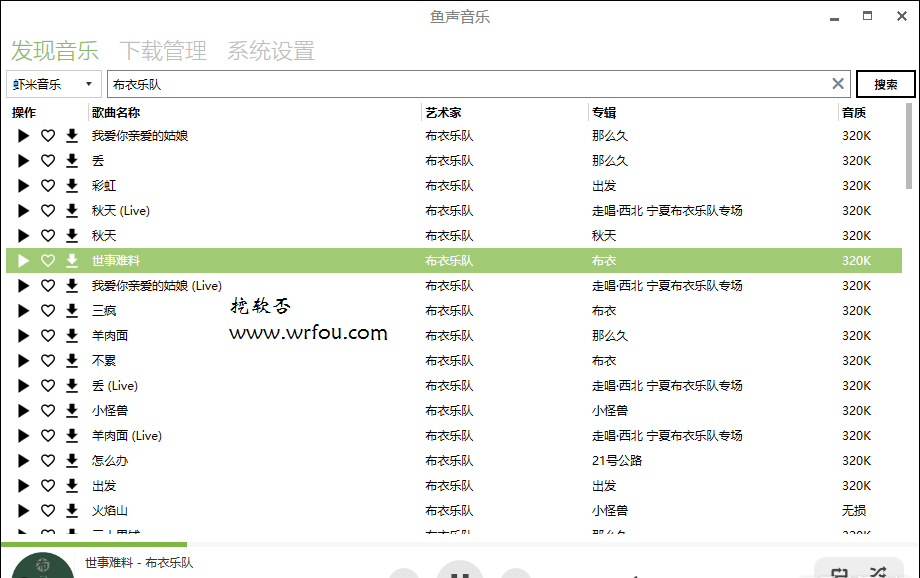Click album 走唱·西北 in 丢 (Live) row

coord(667,386)
